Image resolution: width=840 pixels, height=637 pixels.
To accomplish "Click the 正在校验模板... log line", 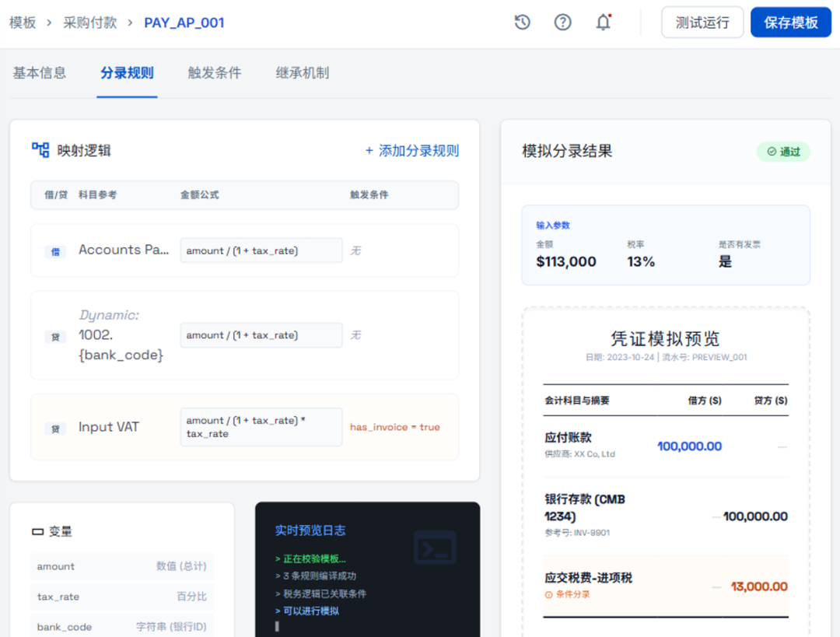I will pyautogui.click(x=310, y=558).
